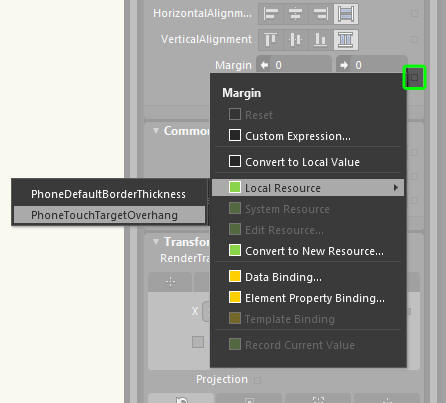Set VerticalAlignment to Center
Screen dimensions: 446x403
pyautogui.click(x=296, y=40)
